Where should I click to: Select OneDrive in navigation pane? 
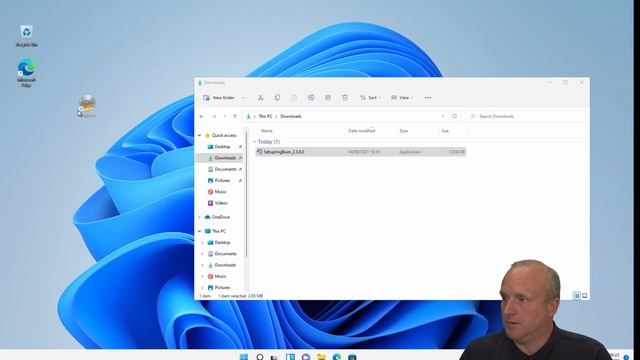(x=220, y=217)
